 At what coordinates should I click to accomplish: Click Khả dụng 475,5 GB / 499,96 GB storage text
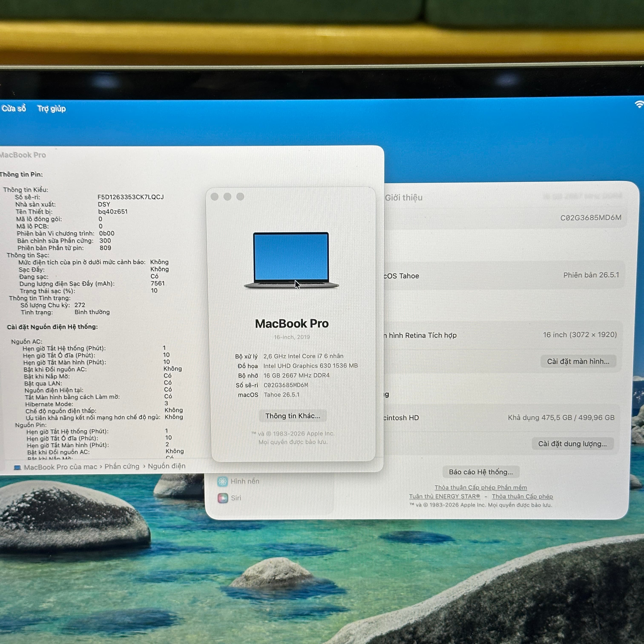click(x=561, y=417)
